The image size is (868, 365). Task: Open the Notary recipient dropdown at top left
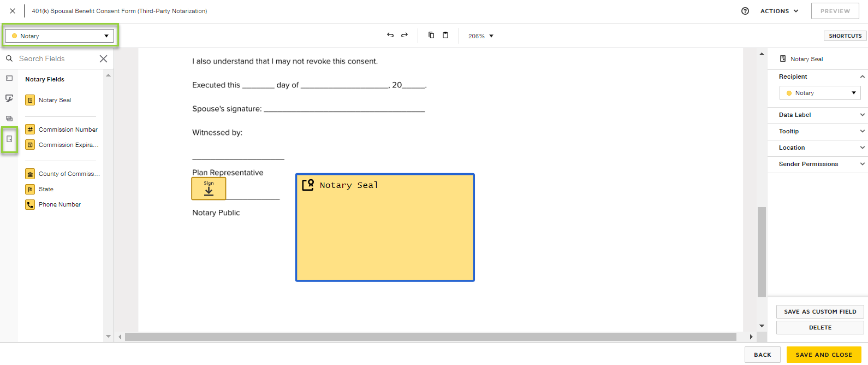[60, 36]
